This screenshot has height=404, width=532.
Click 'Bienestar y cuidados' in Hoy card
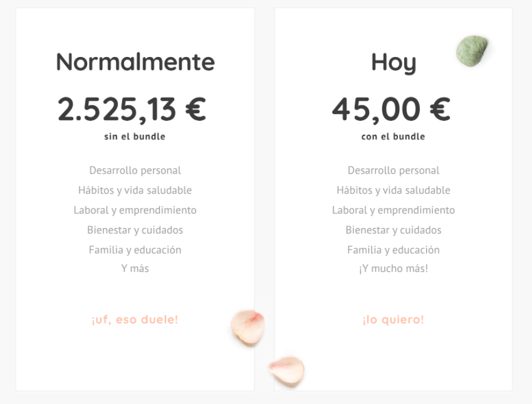tap(394, 230)
